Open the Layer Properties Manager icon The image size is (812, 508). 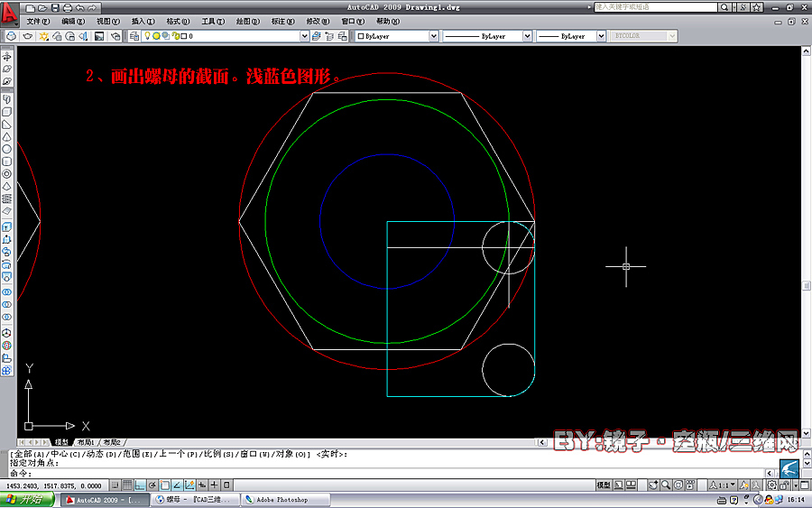[134, 36]
